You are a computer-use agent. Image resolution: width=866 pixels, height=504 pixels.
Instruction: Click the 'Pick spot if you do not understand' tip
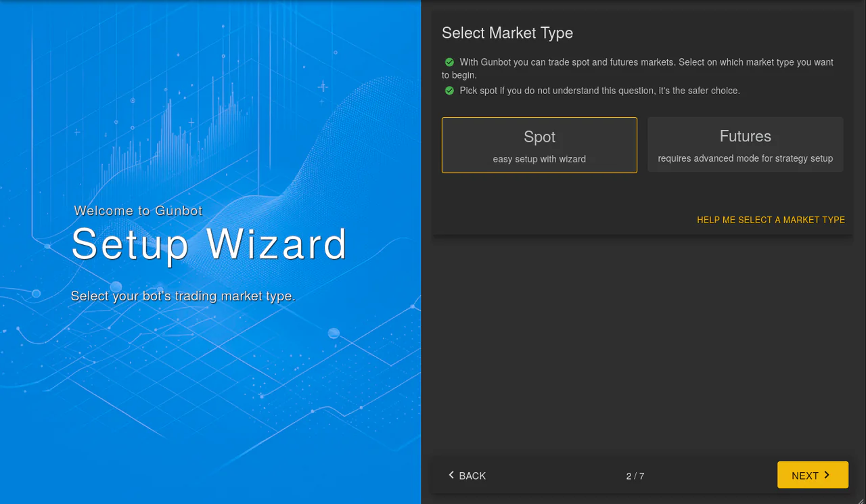pyautogui.click(x=599, y=91)
